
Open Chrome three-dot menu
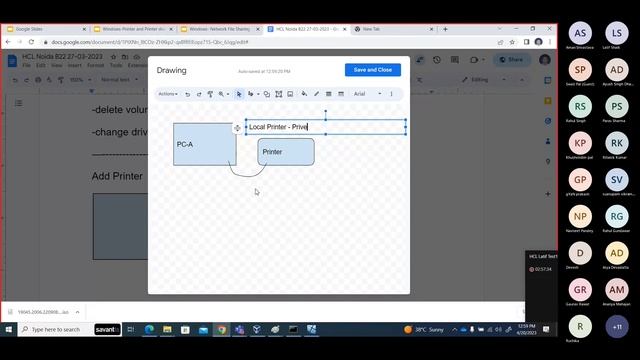coord(550,42)
